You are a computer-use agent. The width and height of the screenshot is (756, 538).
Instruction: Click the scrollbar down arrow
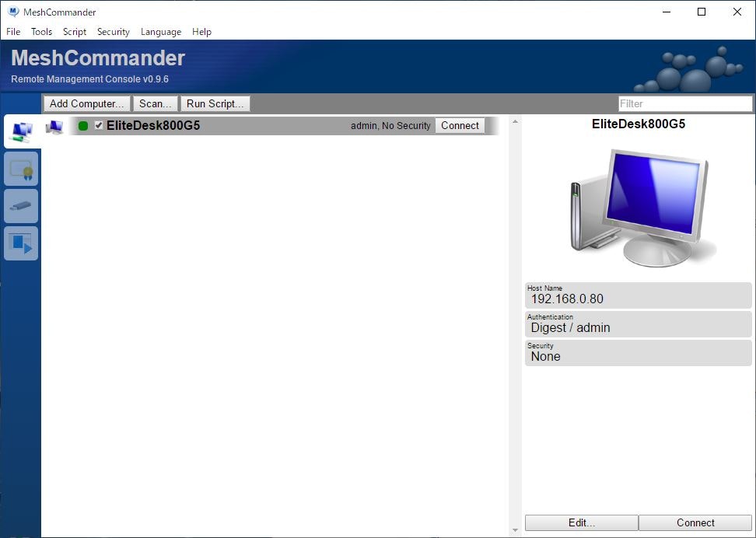point(515,529)
